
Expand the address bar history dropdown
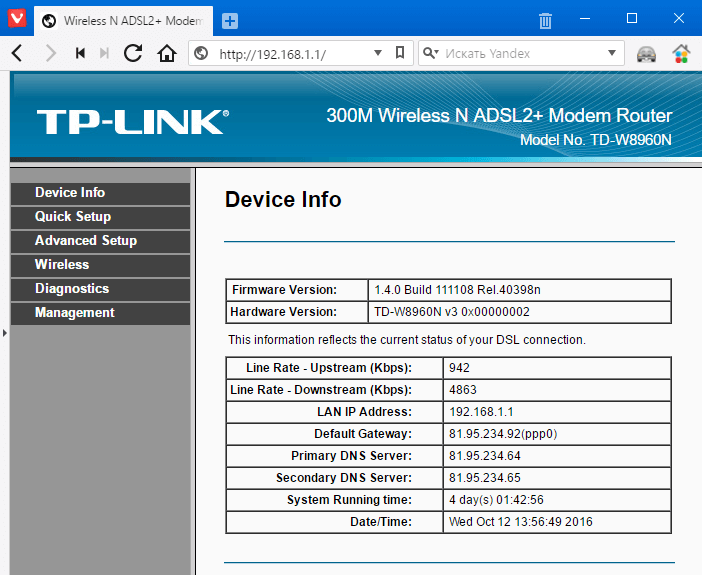click(377, 53)
